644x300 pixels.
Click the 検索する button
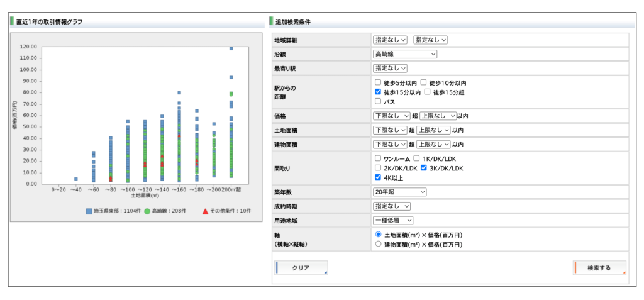point(599,268)
